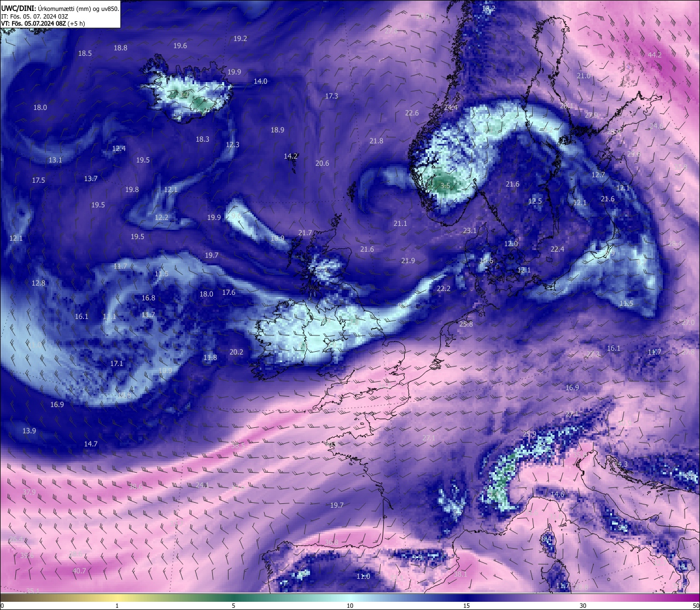Click the 12.2 value label

pos(161,218)
